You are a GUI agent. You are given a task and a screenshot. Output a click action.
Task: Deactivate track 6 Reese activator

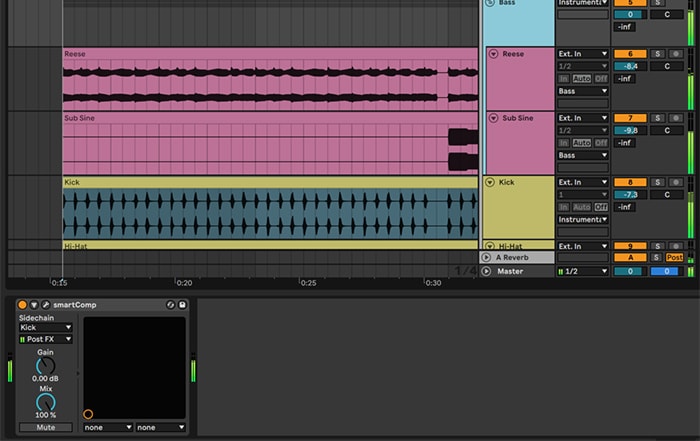(630, 54)
